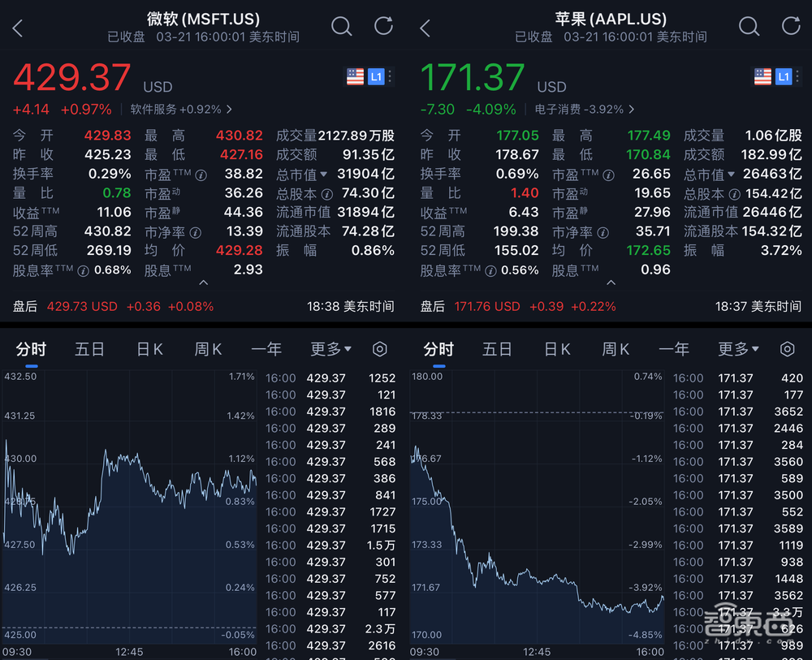Open search on Apple stock page
Screen dimensions: 812x660
[749, 26]
